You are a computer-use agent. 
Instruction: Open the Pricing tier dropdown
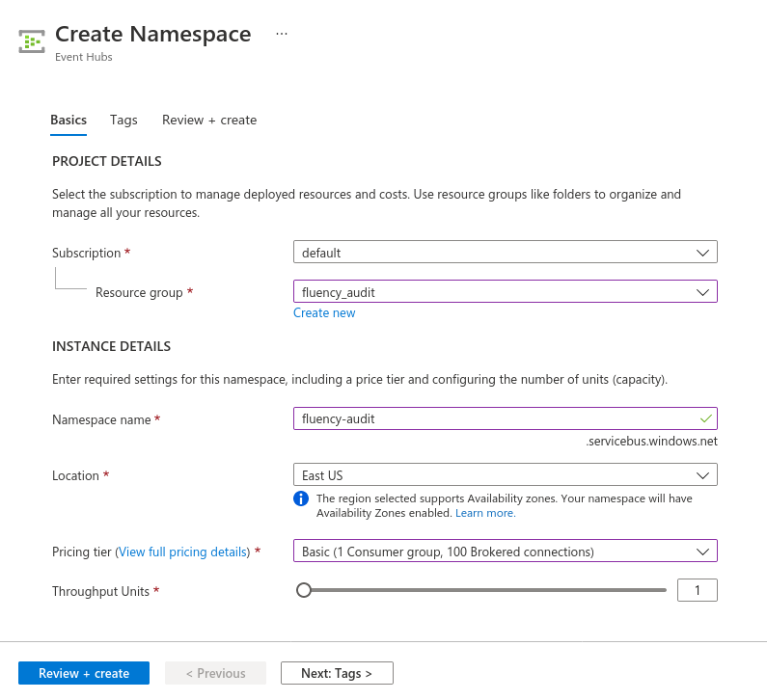(506, 552)
